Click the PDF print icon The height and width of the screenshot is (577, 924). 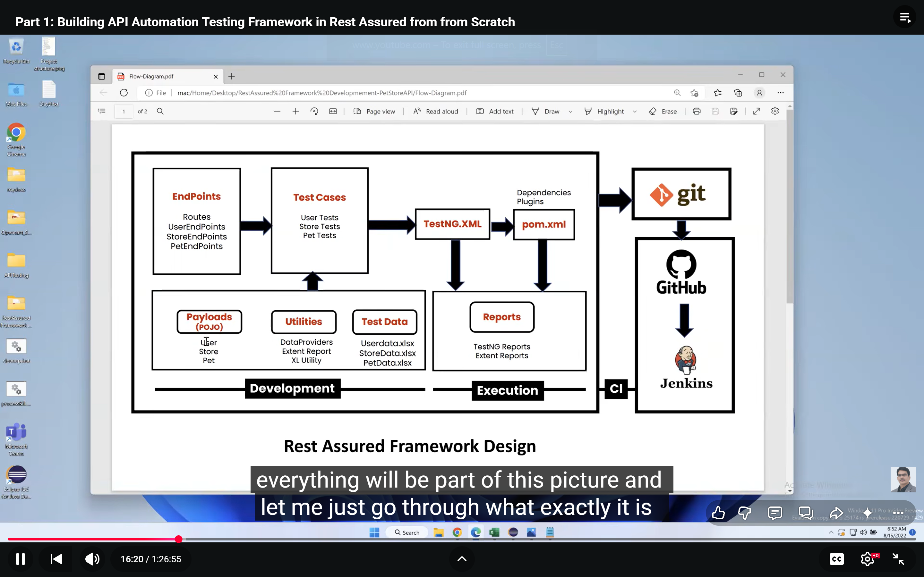[697, 111]
